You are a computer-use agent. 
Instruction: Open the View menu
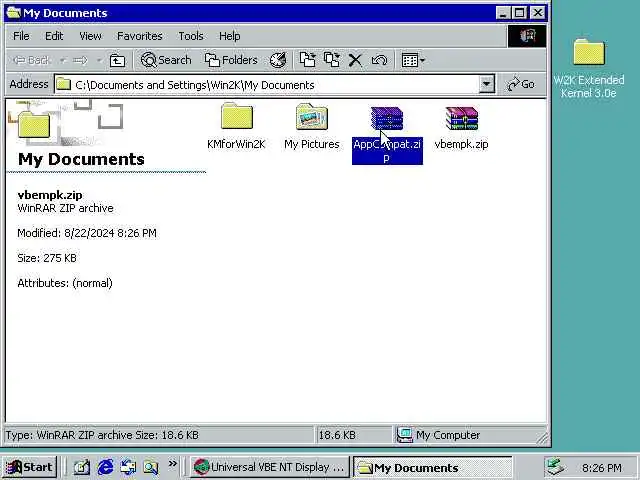[90, 36]
